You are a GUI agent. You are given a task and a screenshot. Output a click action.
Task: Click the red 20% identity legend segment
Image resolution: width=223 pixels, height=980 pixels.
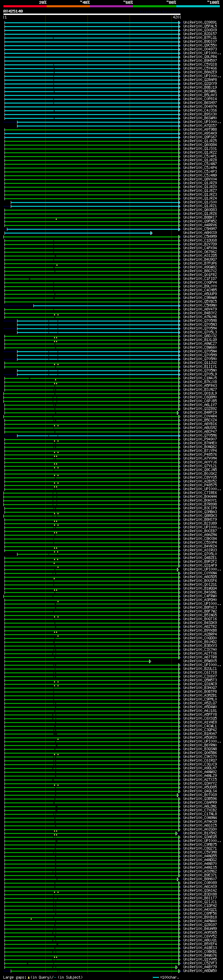pyautogui.click(x=25, y=6)
